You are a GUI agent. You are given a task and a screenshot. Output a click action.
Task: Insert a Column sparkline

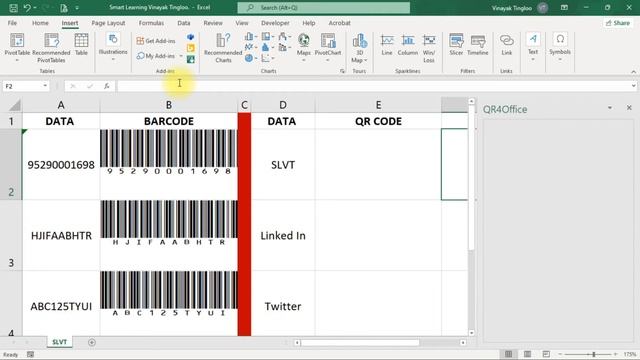[407, 45]
